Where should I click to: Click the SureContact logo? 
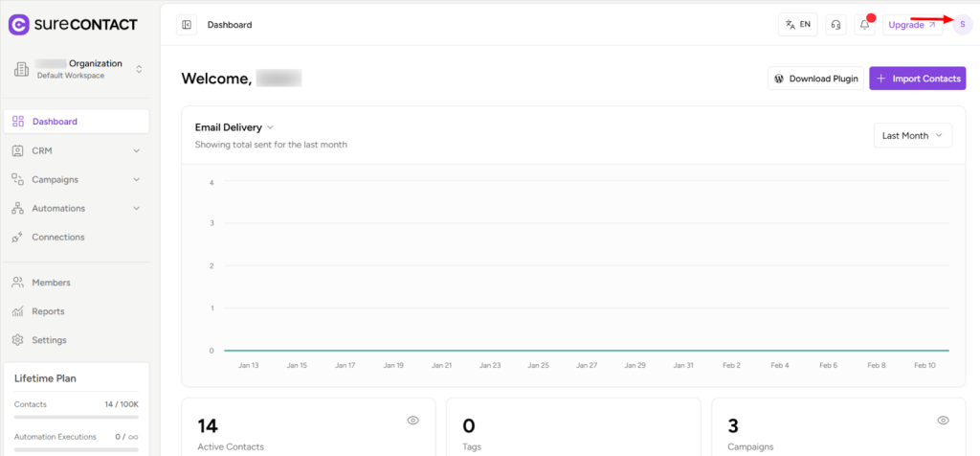(x=73, y=24)
